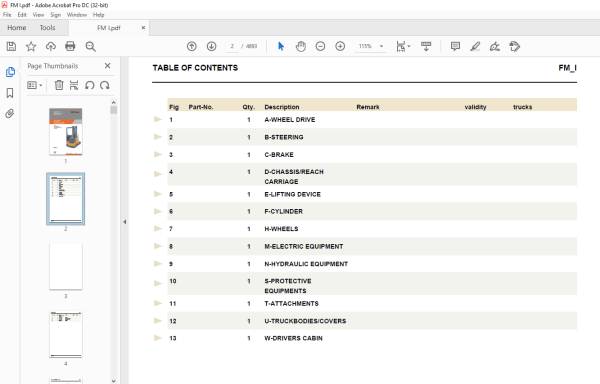This screenshot has height=384, width=600.
Task: Print the document using printer icon
Action: 70,46
